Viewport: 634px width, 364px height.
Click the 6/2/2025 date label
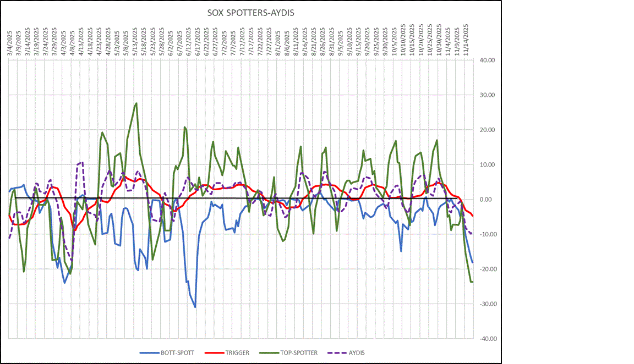pyautogui.click(x=171, y=43)
